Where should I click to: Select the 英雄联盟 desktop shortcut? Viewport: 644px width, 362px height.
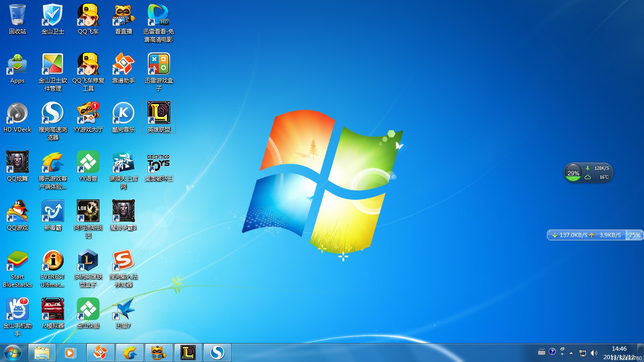coord(159,117)
